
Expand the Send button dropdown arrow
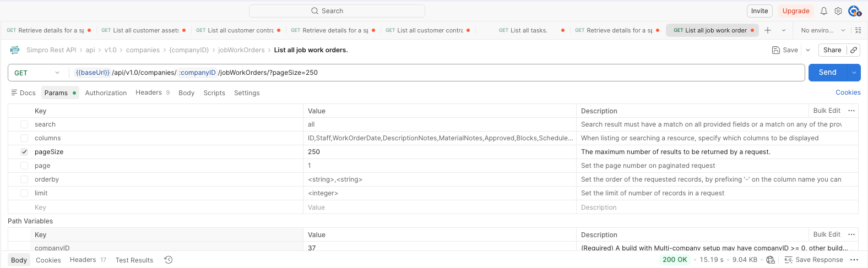(x=854, y=73)
